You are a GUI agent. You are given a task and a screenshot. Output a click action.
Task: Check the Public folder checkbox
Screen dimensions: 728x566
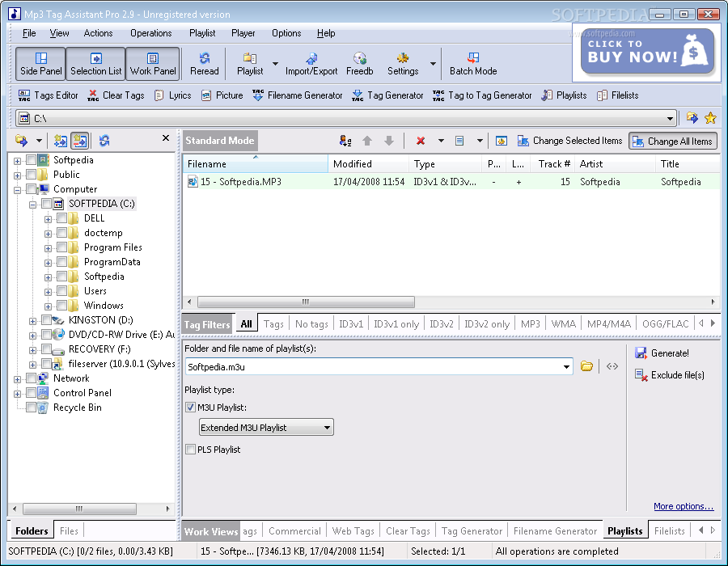coord(31,175)
